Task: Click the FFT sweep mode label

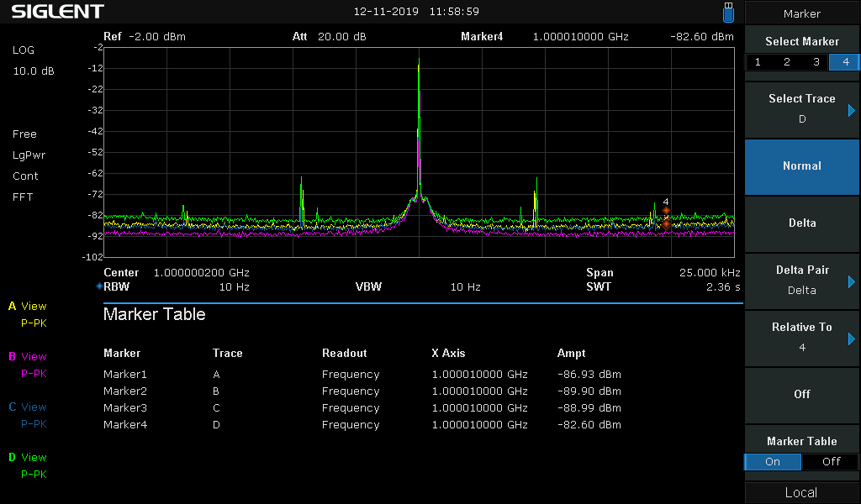Action: (23, 197)
